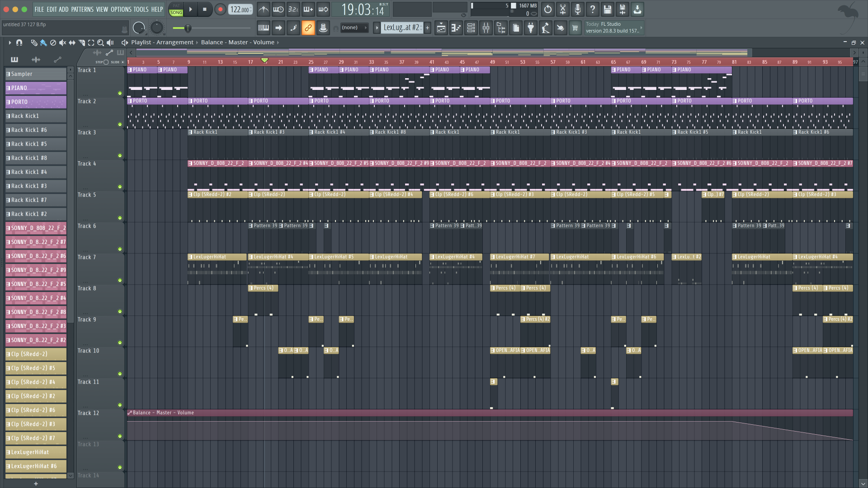This screenshot has width=868, height=488.
Task: Enable wait for input before recording
Action: pos(278,9)
